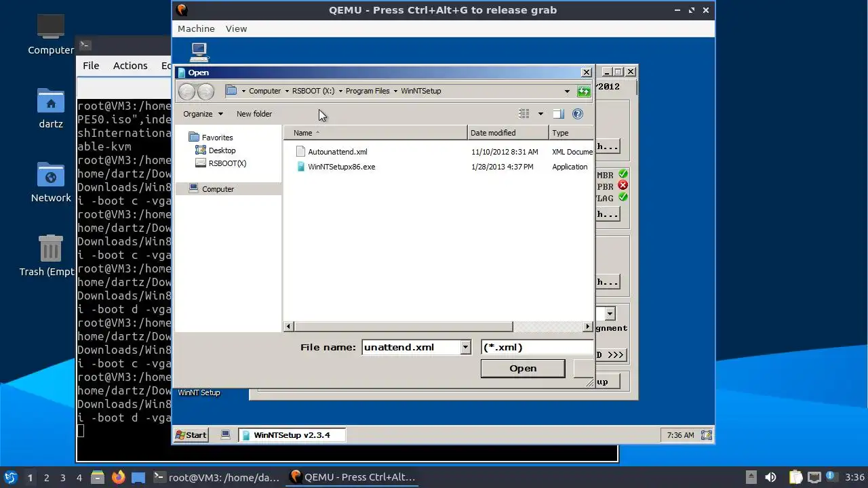
Task: Click the horizontal scrollbar right arrow
Action: click(x=587, y=327)
